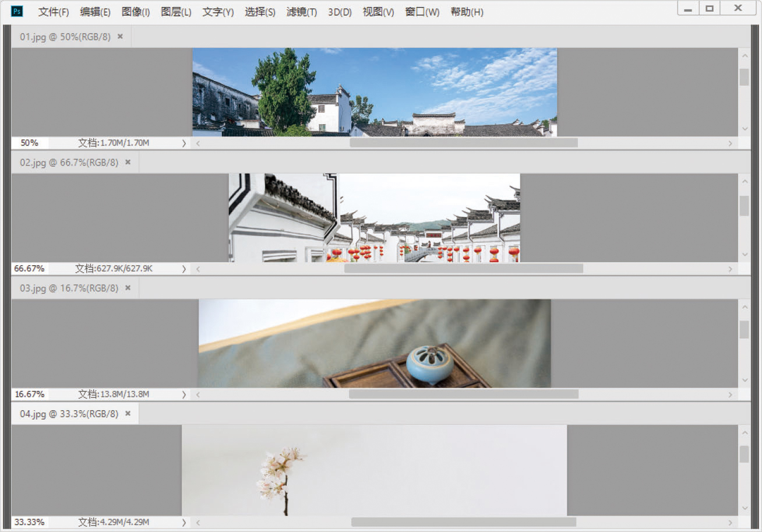Close the 04.jpg document tab
The image size is (762, 532).
[x=128, y=413]
